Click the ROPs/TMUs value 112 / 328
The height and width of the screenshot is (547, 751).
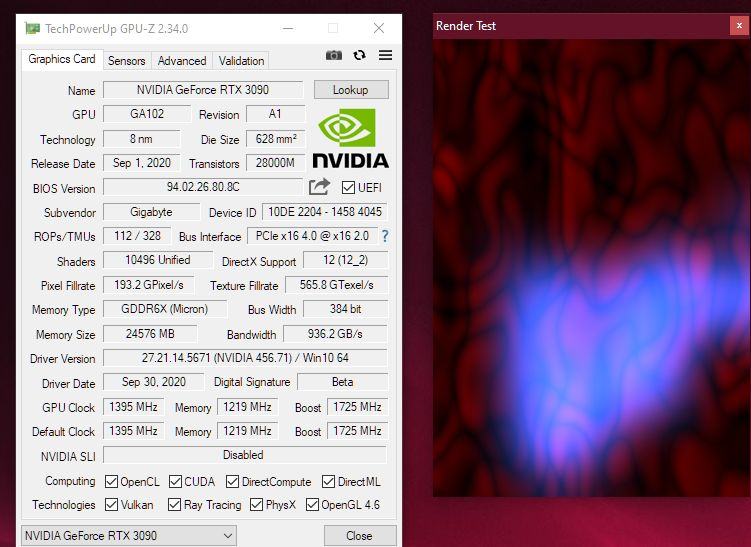click(137, 236)
